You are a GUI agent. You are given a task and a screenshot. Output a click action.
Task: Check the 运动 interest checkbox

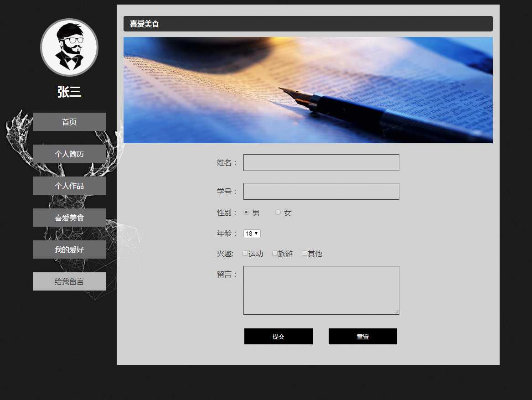(245, 253)
